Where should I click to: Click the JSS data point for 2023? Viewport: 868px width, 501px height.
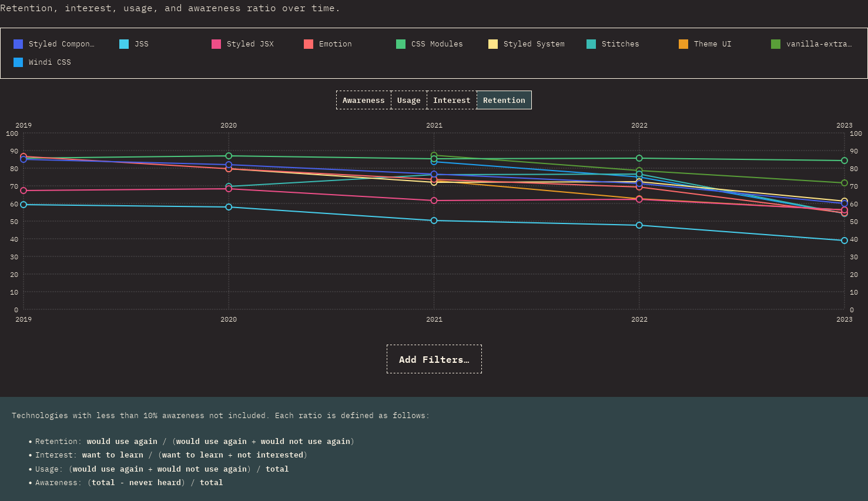click(844, 241)
